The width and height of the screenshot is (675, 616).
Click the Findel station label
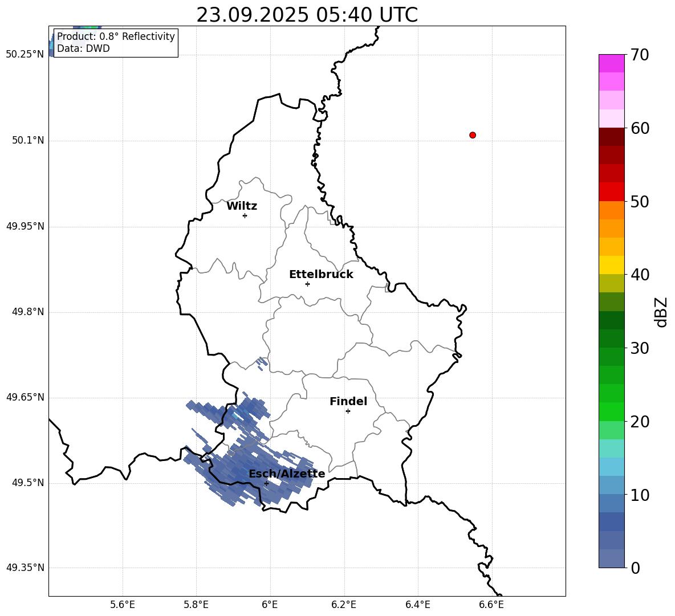point(348,401)
